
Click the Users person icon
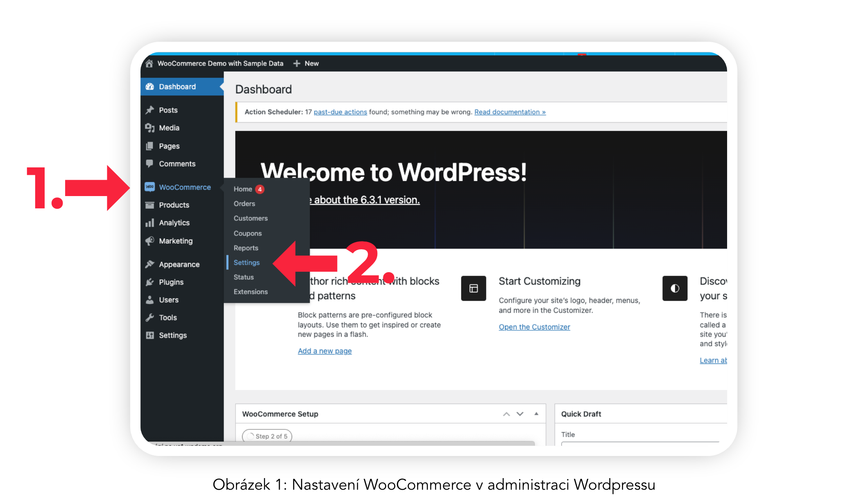(150, 300)
